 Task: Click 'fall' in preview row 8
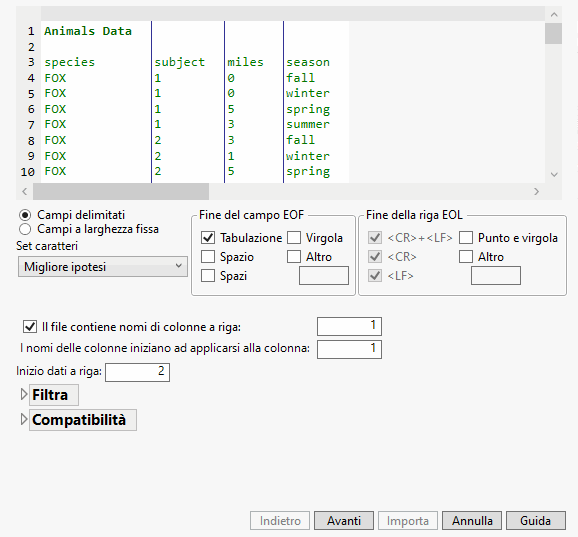[300, 140]
